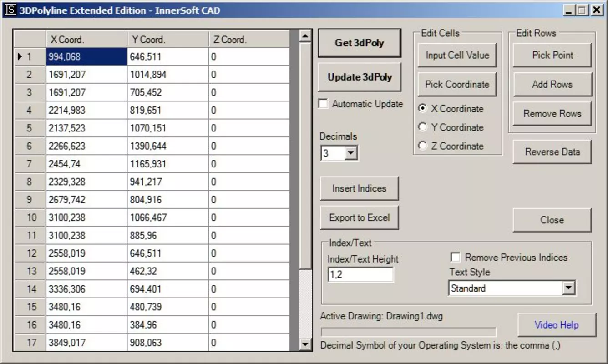Click the table scrollbar up arrow

[x=306, y=36]
